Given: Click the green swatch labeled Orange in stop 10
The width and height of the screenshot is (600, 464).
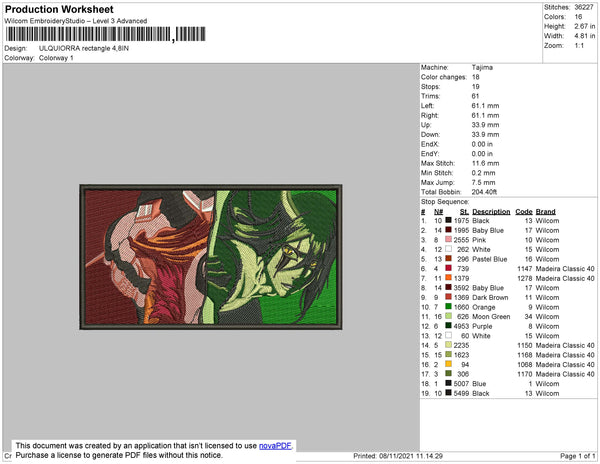Looking at the screenshot, I should click(448, 307).
